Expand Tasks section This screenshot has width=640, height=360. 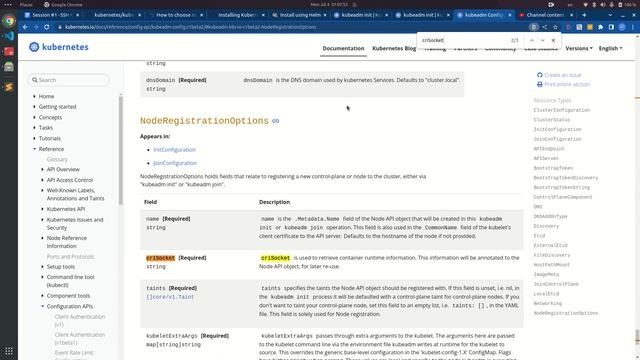click(34, 128)
